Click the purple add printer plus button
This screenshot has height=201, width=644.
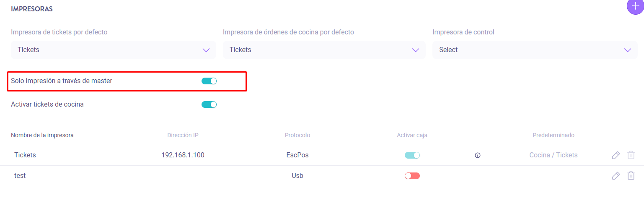tap(635, 6)
